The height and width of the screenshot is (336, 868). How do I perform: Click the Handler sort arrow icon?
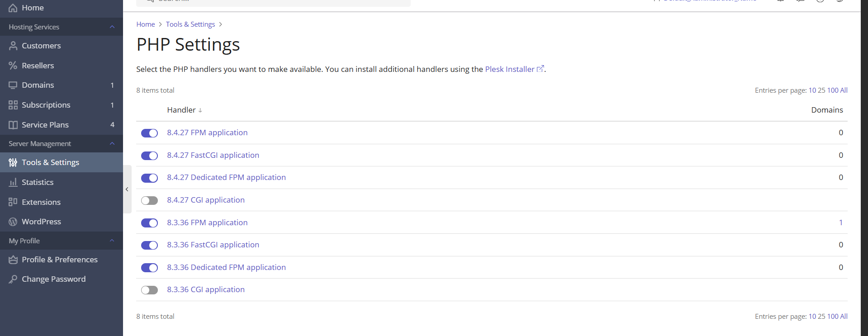200,110
